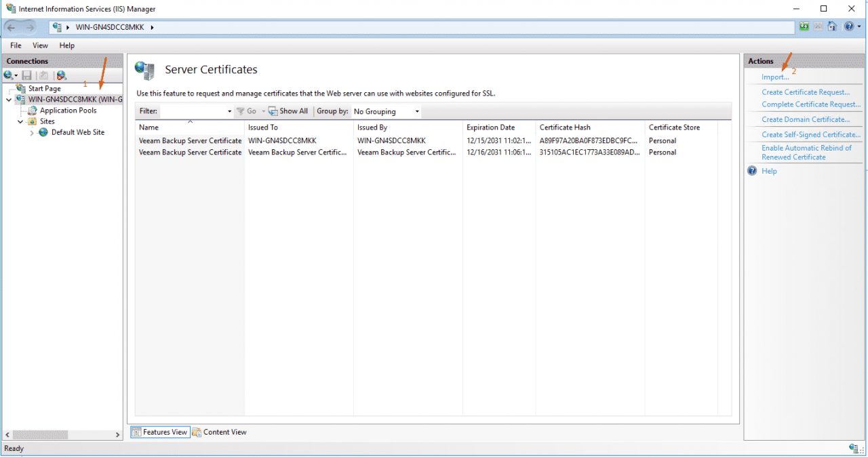This screenshot has width=868, height=457.
Task: Expand the Default Web Site node
Action: (32, 133)
